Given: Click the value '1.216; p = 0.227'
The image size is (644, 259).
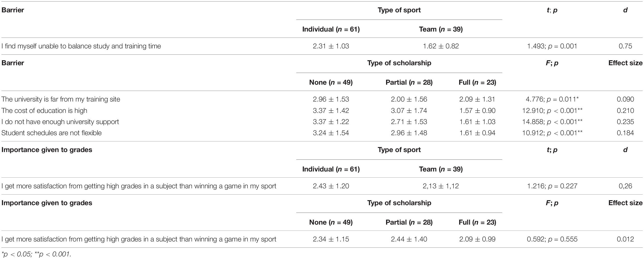Looking at the screenshot, I should (x=552, y=186).
